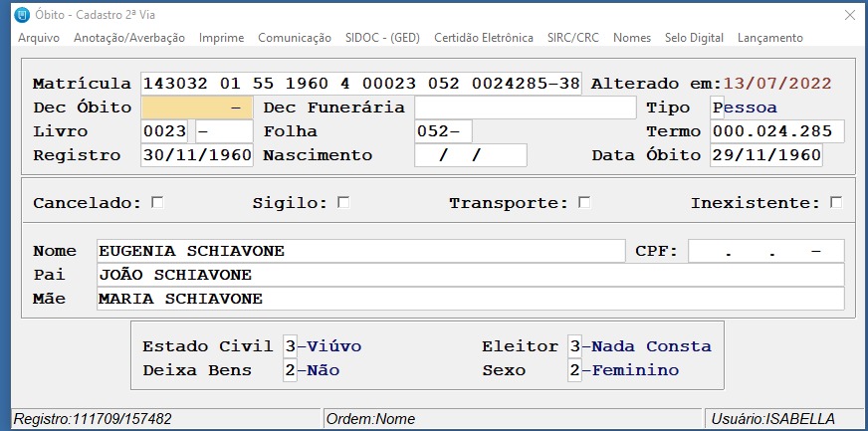Edit the Folha field showing 052-

pos(443,131)
